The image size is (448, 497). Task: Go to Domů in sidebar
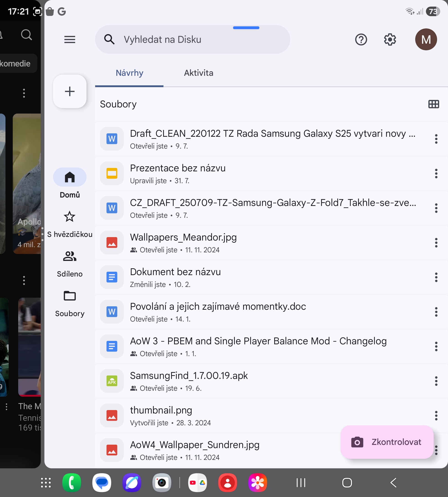point(70,183)
